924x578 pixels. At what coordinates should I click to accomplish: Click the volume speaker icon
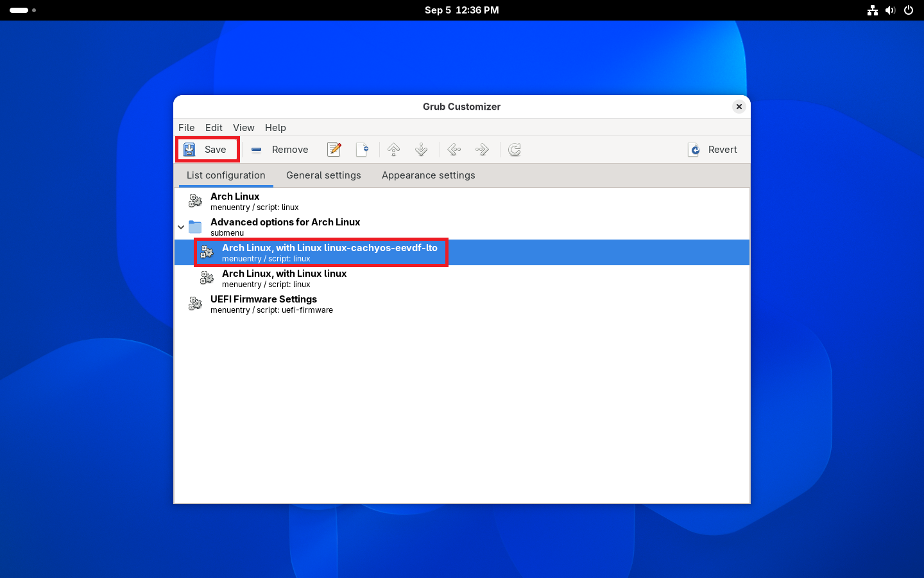click(x=891, y=10)
